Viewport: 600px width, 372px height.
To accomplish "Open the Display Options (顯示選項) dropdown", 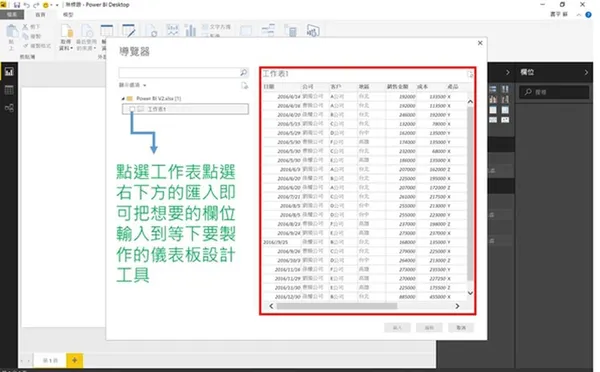I will 132,85.
